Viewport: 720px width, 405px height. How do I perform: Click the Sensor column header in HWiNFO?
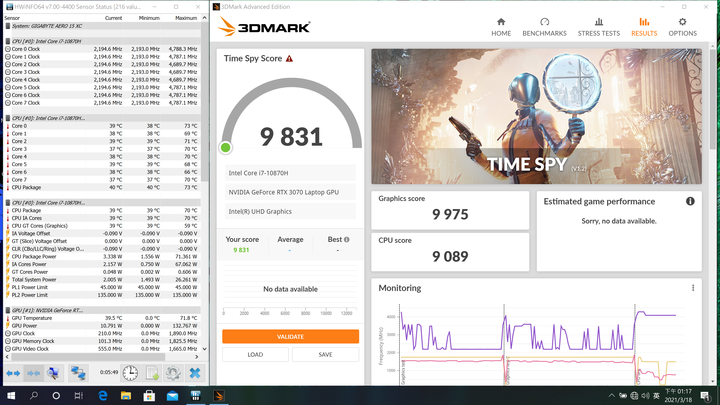[46, 18]
